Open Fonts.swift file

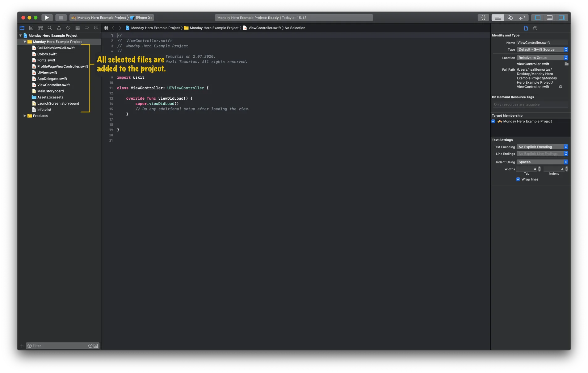point(46,60)
